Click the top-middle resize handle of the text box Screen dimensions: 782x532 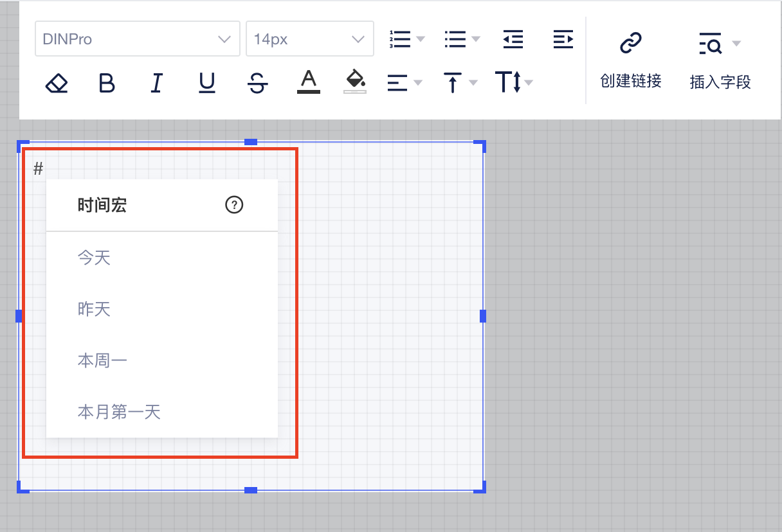[250, 142]
